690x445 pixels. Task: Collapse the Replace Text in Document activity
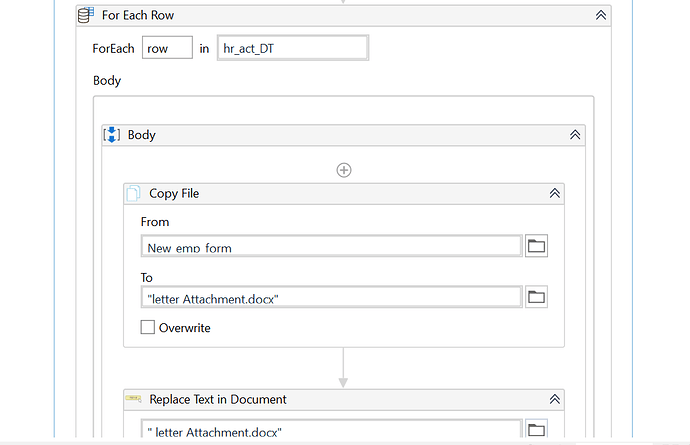coord(555,399)
